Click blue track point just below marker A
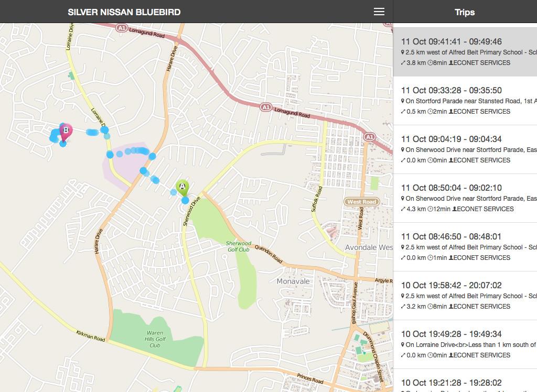The width and height of the screenshot is (537, 392). [x=185, y=200]
